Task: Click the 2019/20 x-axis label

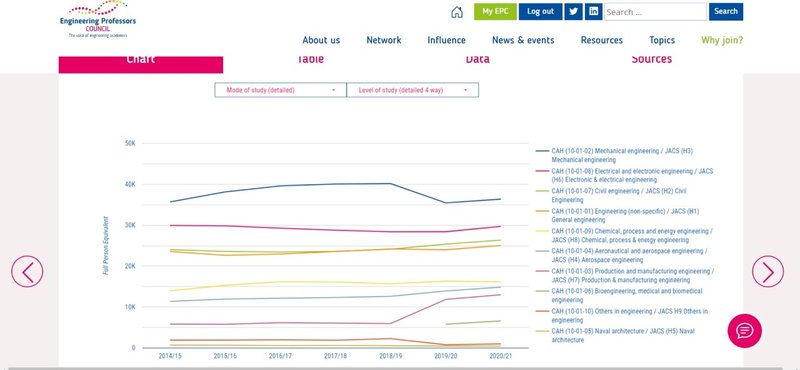Action: (x=445, y=356)
